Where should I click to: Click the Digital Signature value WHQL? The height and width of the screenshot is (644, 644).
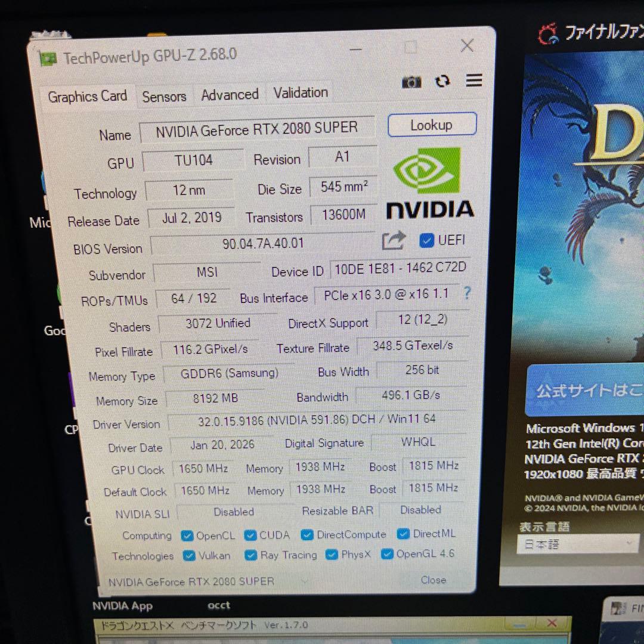click(418, 441)
